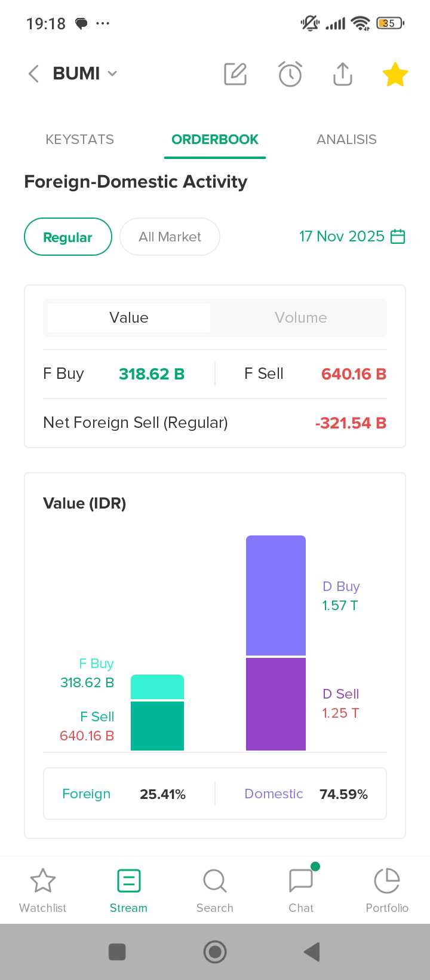
Task: Set a price alert with alarm icon
Action: (290, 73)
